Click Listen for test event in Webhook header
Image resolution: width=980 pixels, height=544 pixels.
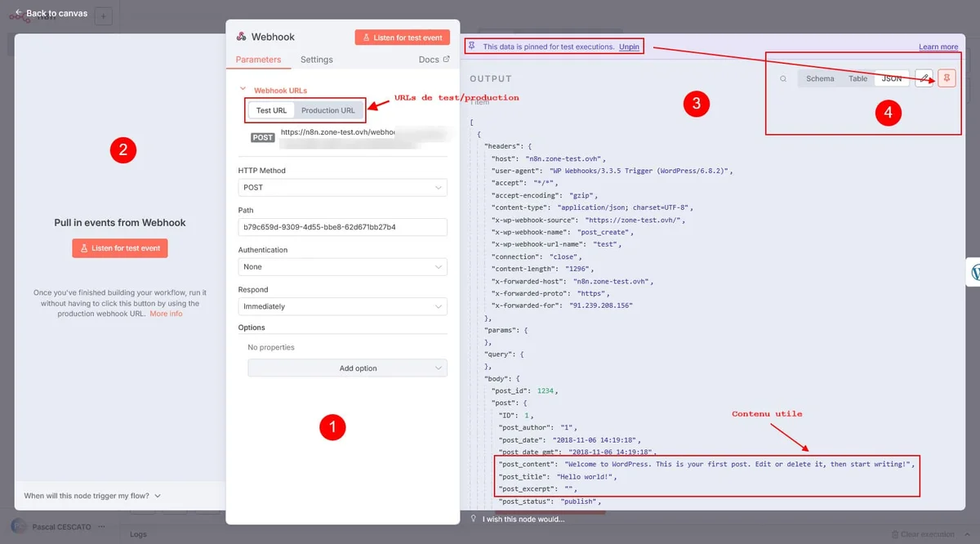pyautogui.click(x=402, y=38)
